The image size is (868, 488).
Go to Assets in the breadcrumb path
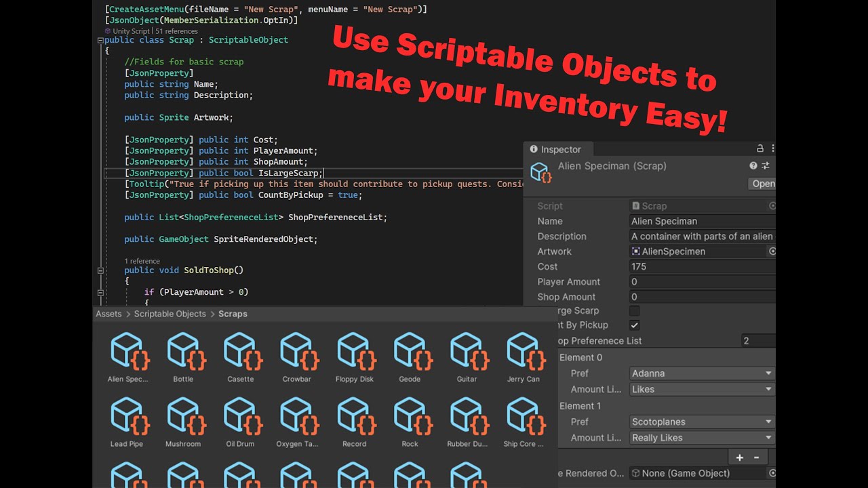click(x=108, y=314)
